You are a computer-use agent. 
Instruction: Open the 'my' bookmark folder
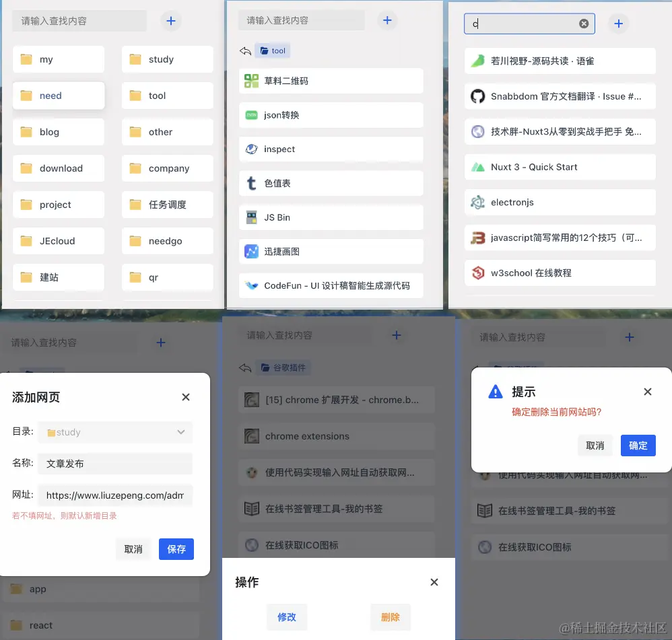click(x=59, y=59)
